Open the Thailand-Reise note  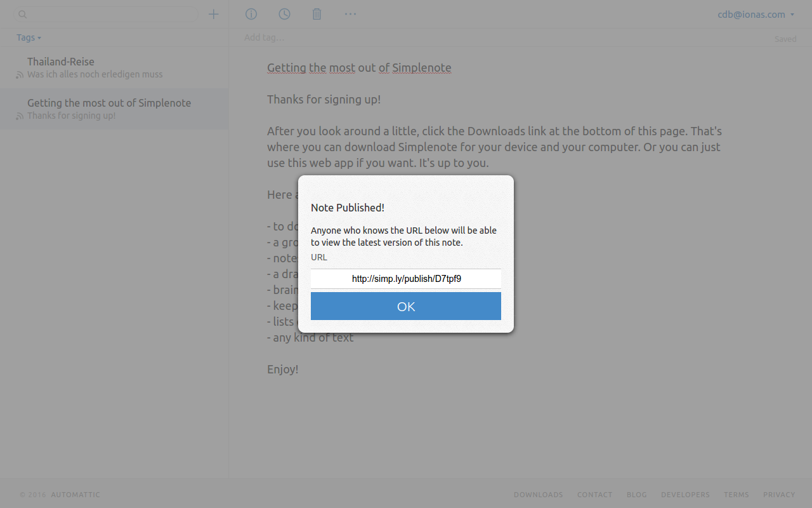tap(114, 67)
